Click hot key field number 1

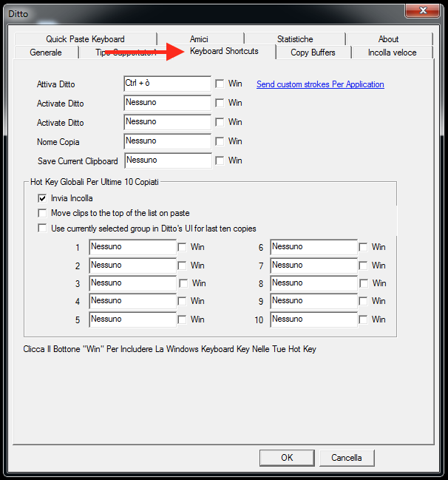[132, 247]
